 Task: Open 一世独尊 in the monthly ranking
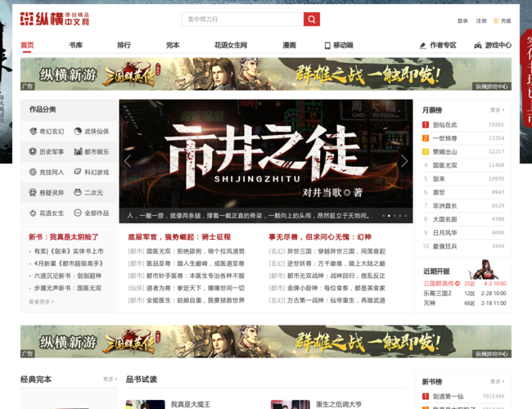click(444, 138)
